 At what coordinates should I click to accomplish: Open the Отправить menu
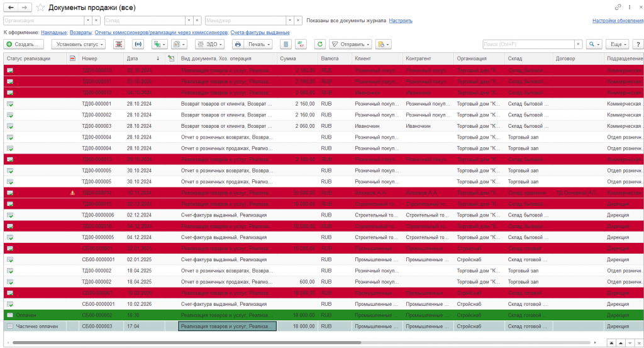[350, 45]
